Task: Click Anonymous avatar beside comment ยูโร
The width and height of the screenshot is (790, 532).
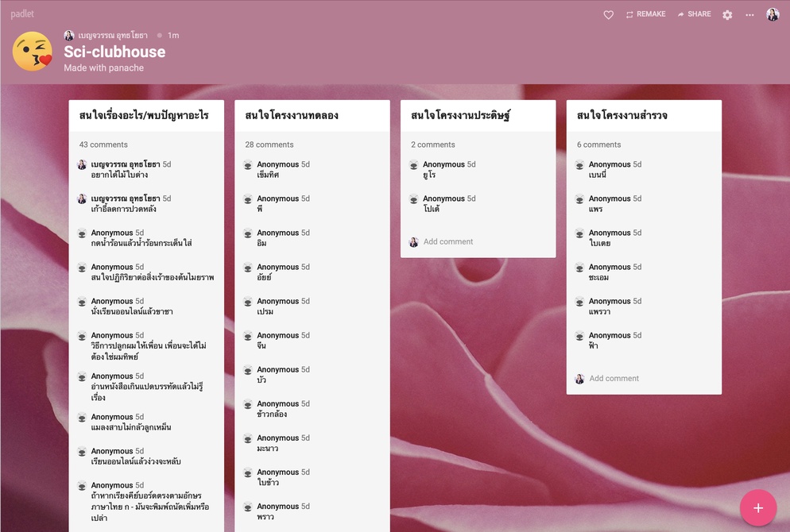Action: click(413, 164)
